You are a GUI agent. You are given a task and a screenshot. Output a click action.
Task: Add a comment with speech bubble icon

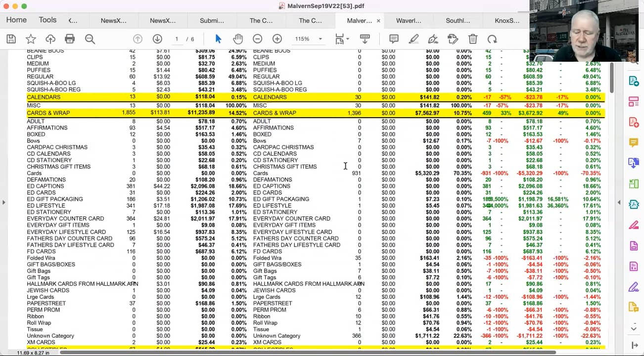[x=394, y=39]
